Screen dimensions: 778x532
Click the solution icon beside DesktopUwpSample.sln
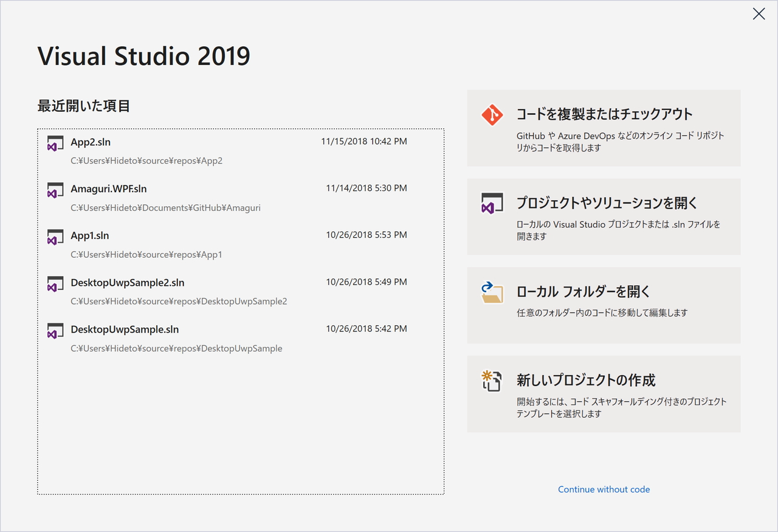pos(55,331)
